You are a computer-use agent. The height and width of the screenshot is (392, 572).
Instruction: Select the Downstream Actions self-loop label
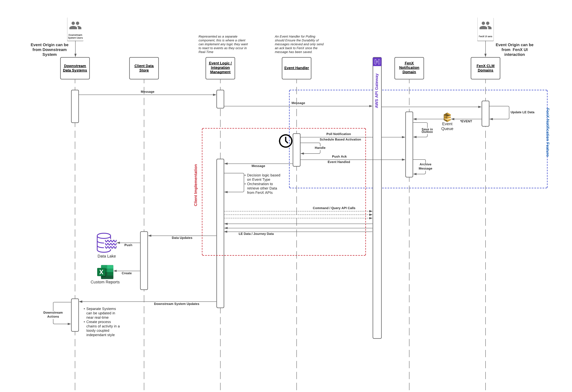53,315
